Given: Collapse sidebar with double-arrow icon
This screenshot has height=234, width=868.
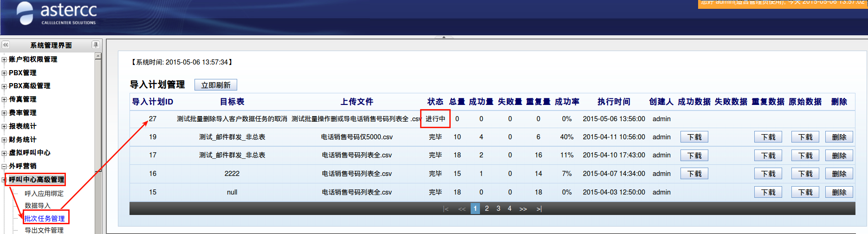Looking at the screenshot, I should click(x=6, y=45).
